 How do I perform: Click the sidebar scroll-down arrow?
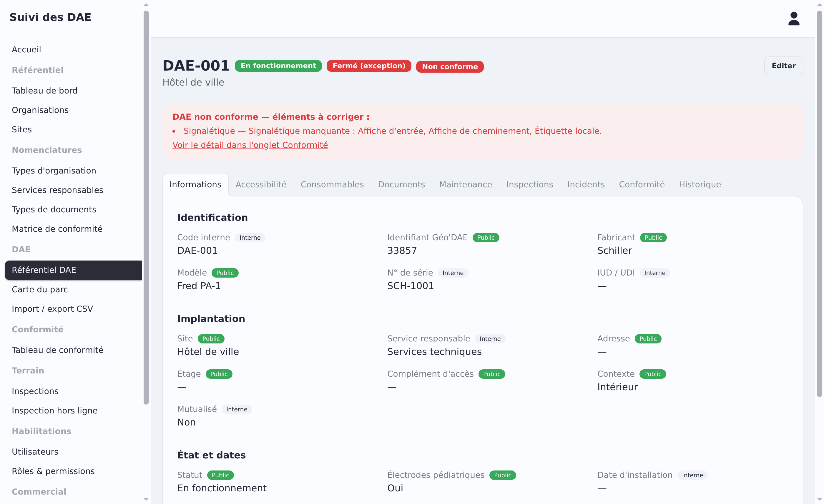pyautogui.click(x=146, y=499)
